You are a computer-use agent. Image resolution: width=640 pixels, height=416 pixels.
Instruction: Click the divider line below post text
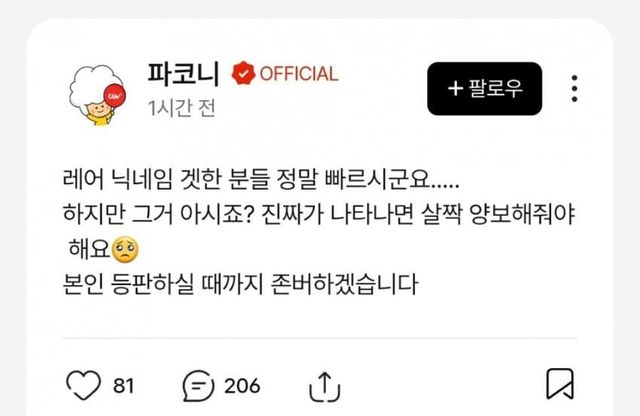point(320,338)
